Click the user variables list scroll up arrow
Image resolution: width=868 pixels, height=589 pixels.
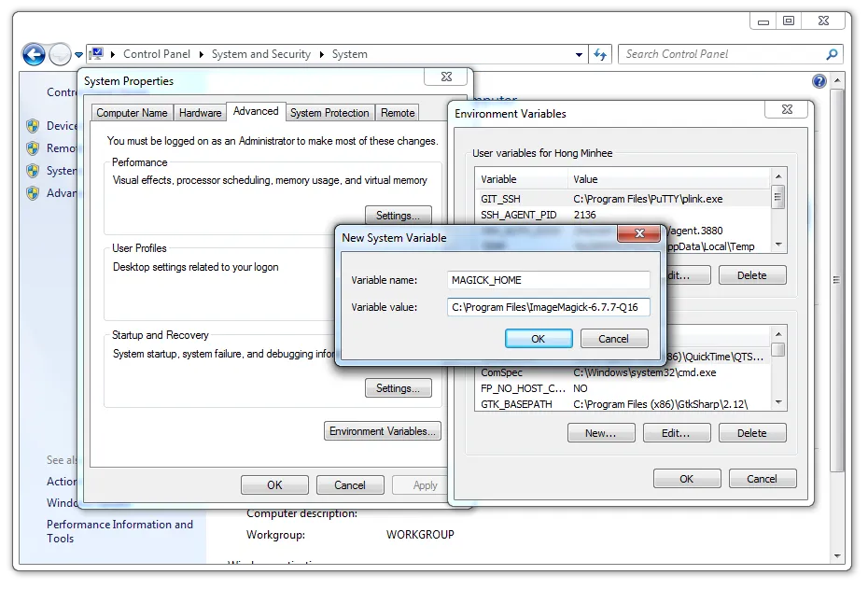(778, 176)
